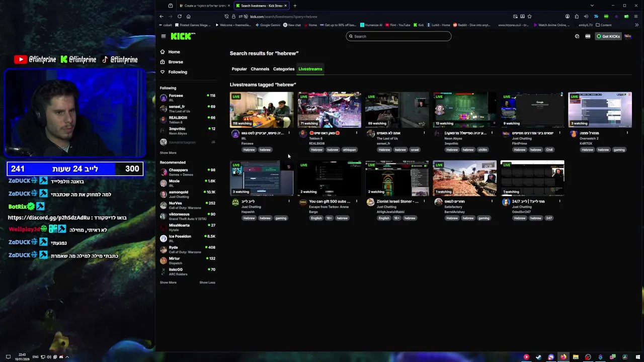Image resolution: width=644 pixels, height=362 pixels.
Task: Open options menu for FlintPrime stream card
Action: pos(559,133)
